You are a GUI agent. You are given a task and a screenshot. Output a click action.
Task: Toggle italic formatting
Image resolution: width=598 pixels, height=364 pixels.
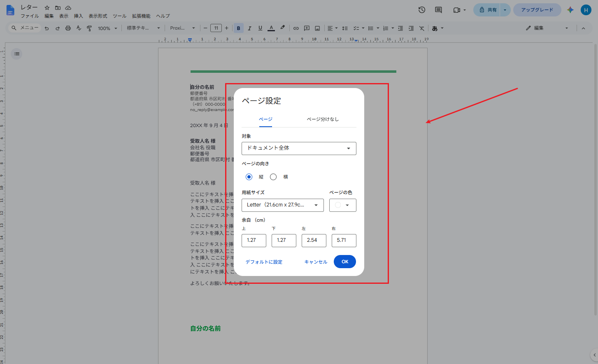tap(249, 28)
